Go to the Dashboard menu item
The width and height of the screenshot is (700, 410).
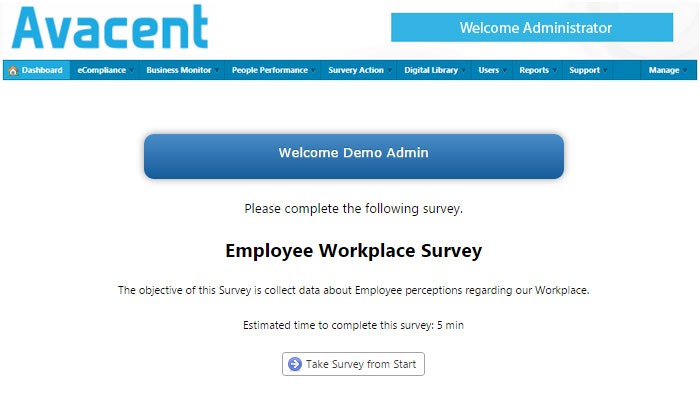(x=37, y=70)
